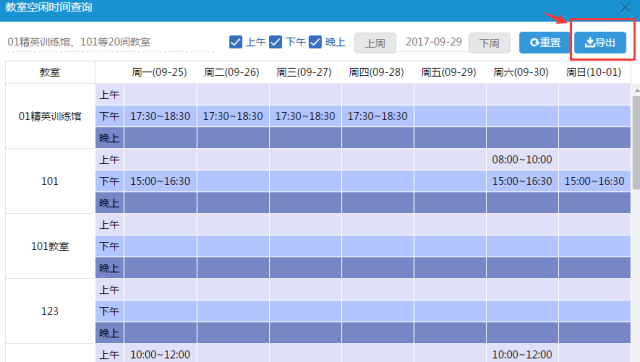Image resolution: width=640 pixels, height=362 pixels.
Task: Select Saturday 08:00~10:00 slot for room 101
Action: (522, 160)
